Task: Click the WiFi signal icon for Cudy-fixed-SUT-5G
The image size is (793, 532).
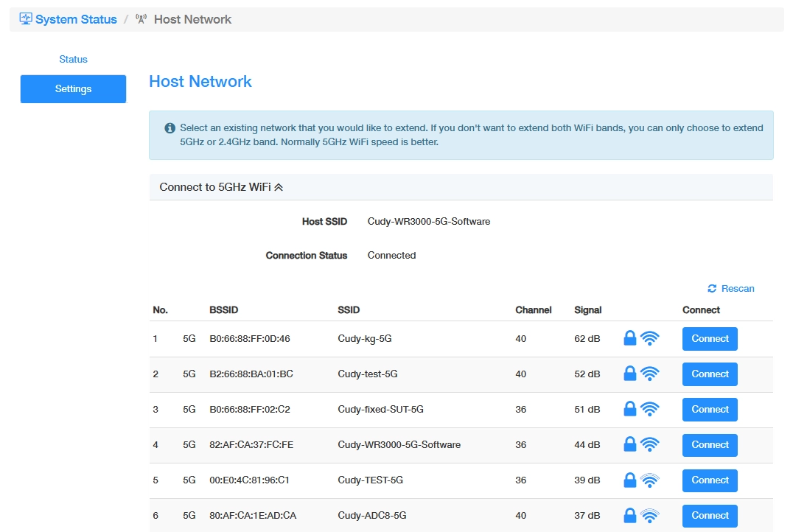Action: 650,409
